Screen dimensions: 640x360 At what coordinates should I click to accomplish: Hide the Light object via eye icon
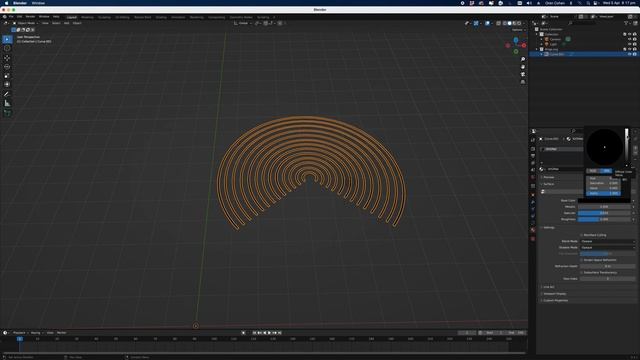pyautogui.click(x=629, y=44)
